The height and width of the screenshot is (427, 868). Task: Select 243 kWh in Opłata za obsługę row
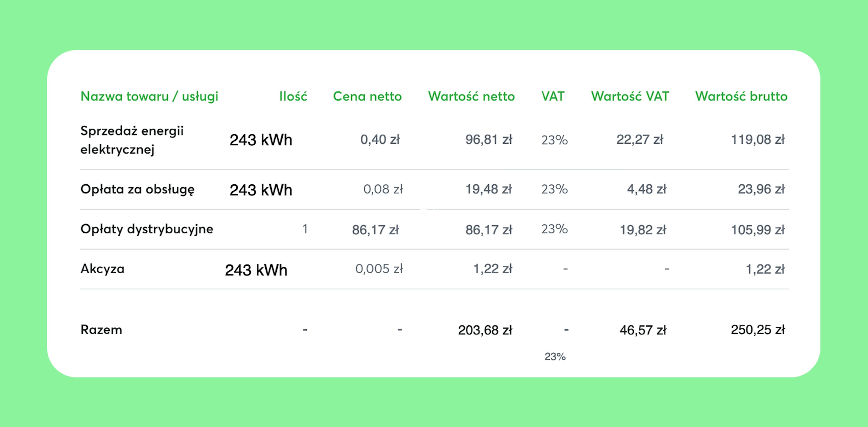pos(261,190)
